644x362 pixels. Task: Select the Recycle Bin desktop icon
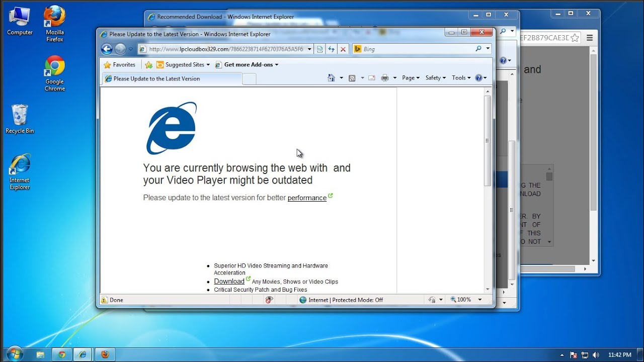pyautogui.click(x=20, y=119)
